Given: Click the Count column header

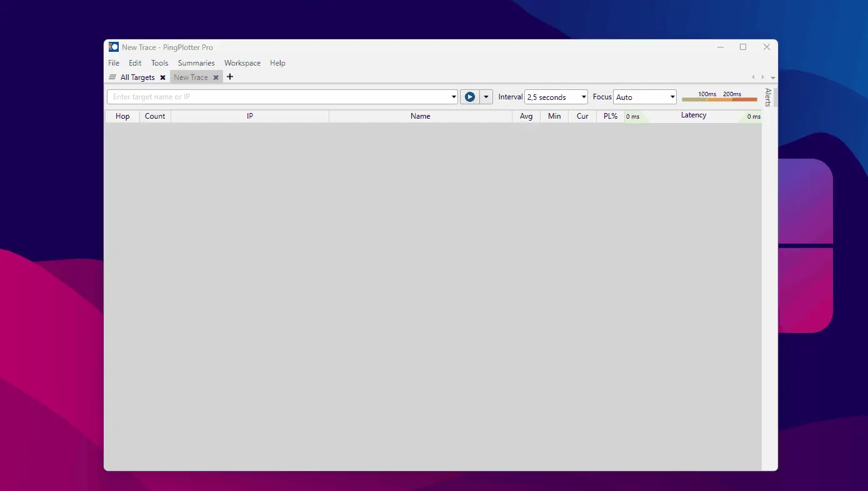Looking at the screenshot, I should (x=155, y=116).
